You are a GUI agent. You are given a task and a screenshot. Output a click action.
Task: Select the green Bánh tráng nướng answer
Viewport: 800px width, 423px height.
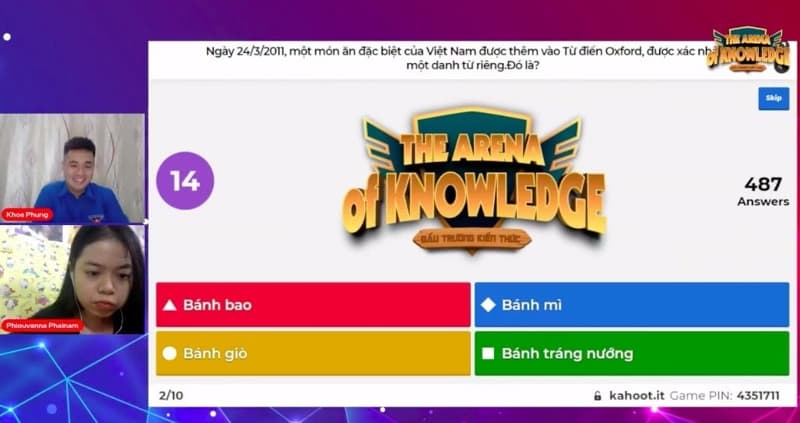point(632,353)
